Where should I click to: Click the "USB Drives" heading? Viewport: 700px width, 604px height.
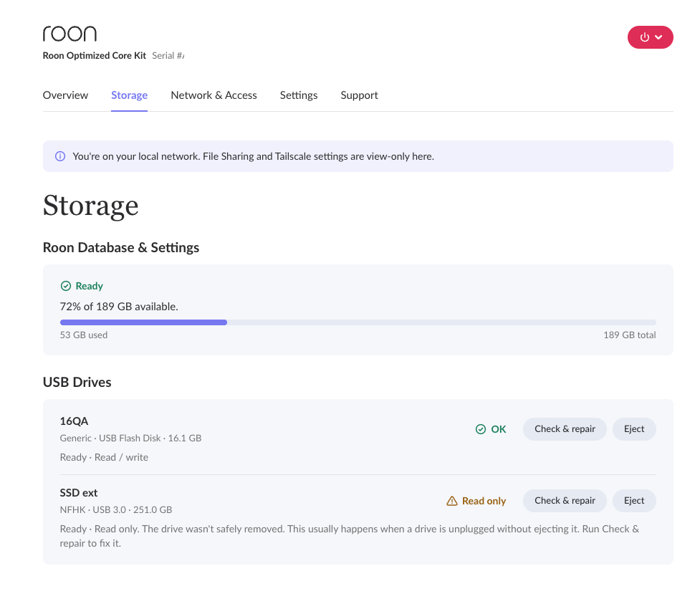pos(77,382)
